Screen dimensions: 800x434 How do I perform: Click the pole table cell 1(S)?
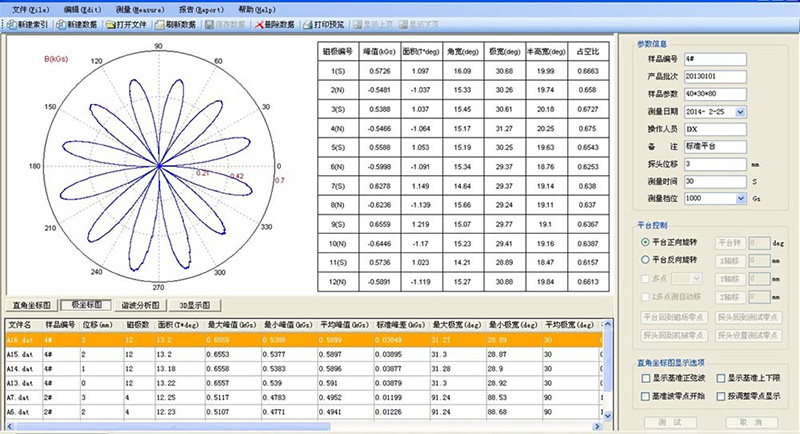pos(338,71)
